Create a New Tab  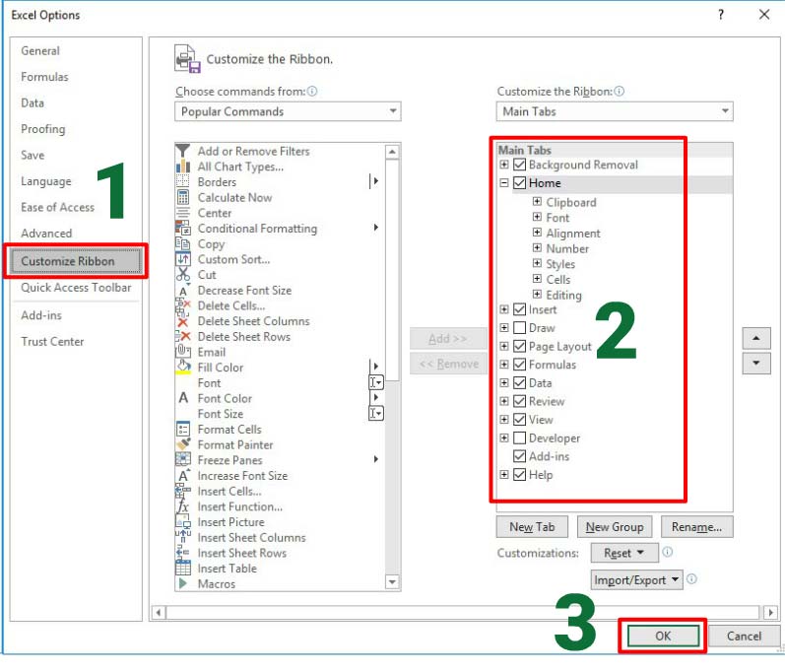coord(532,527)
